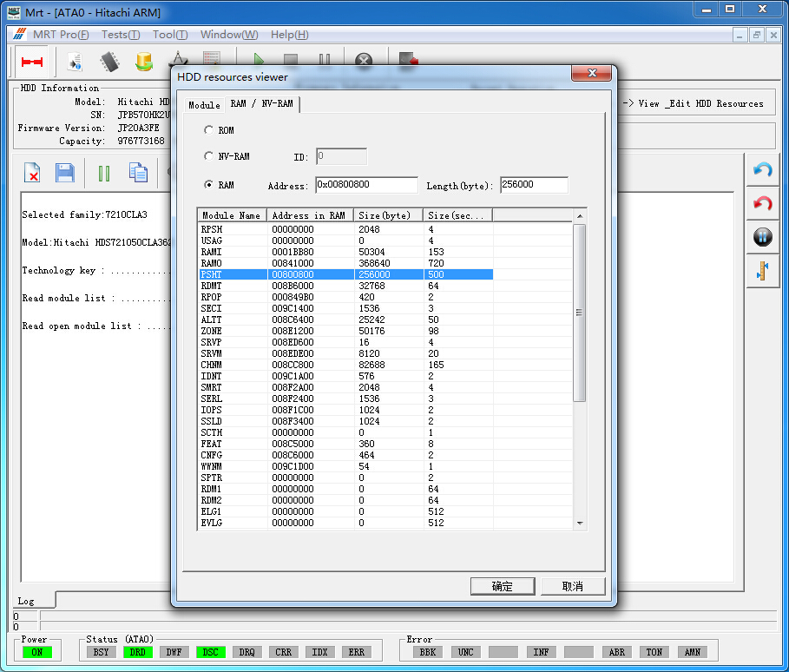This screenshot has width=789, height=672.
Task: Select the NV-RAM radio button
Action: point(208,156)
